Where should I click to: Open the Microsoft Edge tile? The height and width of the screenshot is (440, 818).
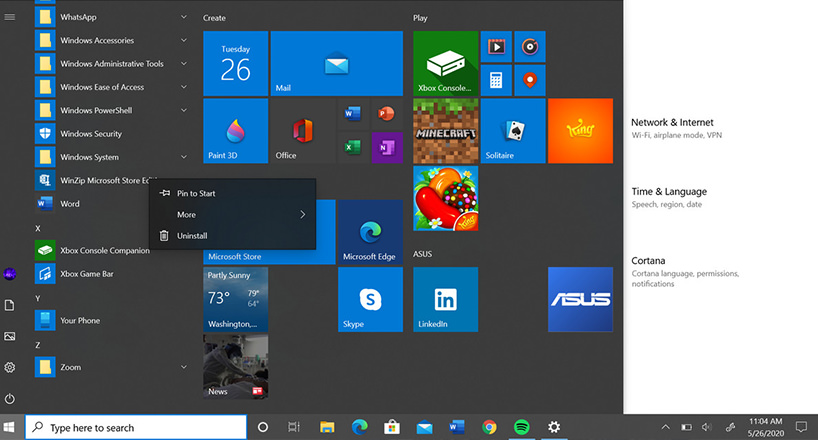[x=370, y=232]
